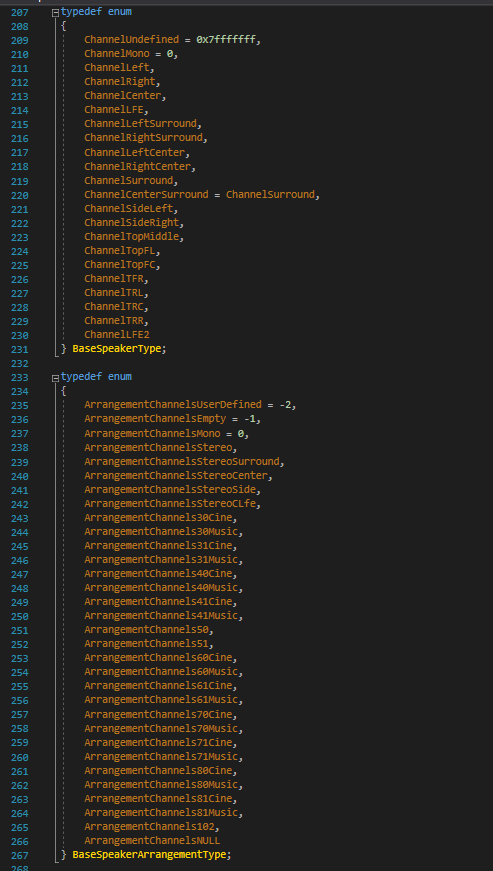Select the ChannelMono enum member
493x871 pixels.
click(x=117, y=54)
